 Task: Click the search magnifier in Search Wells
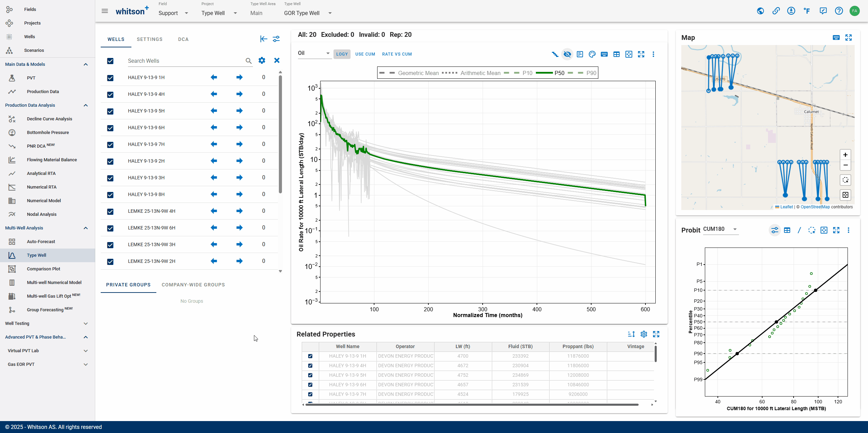[248, 61]
